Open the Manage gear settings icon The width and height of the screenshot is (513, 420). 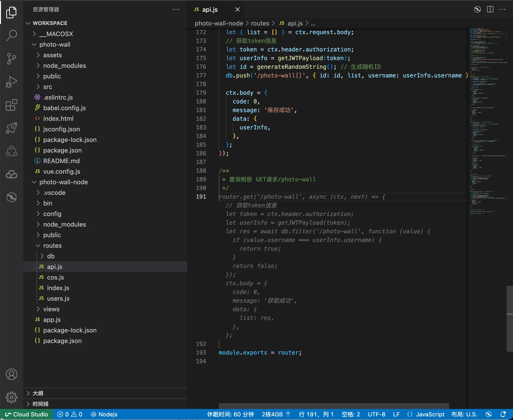pos(11,397)
